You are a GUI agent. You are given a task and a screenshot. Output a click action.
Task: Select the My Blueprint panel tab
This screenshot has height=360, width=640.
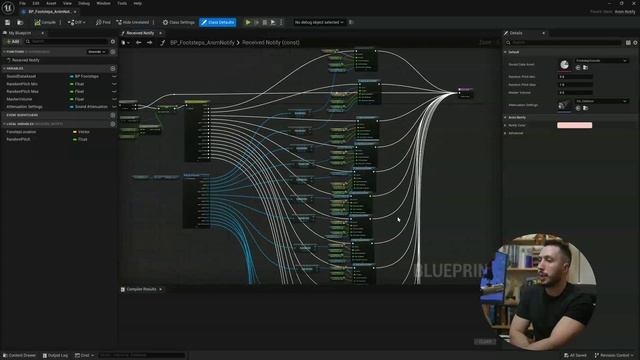tap(20, 33)
